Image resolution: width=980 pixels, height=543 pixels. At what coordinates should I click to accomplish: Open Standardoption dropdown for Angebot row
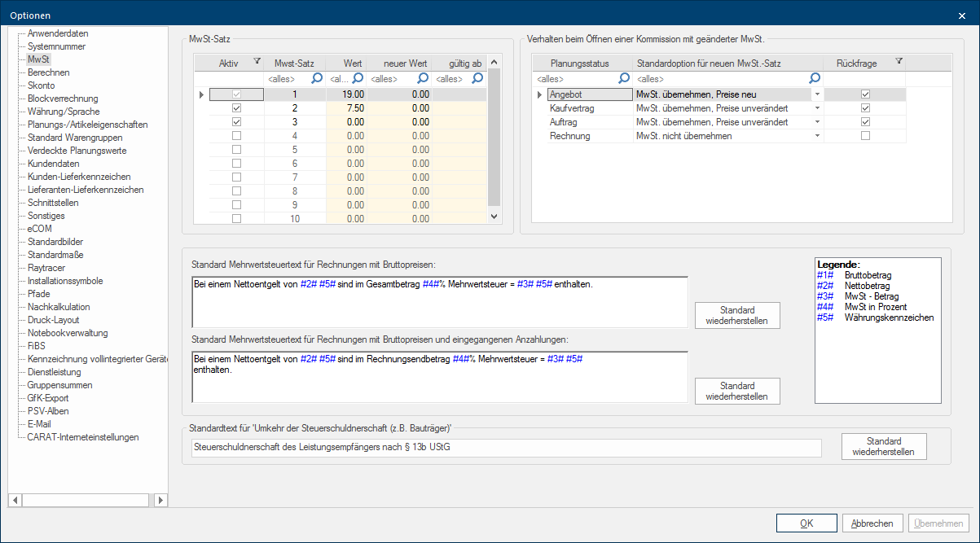tap(817, 94)
